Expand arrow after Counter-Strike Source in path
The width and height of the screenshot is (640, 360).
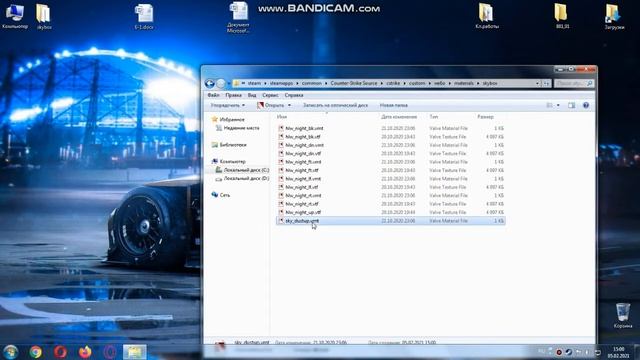coord(381,83)
